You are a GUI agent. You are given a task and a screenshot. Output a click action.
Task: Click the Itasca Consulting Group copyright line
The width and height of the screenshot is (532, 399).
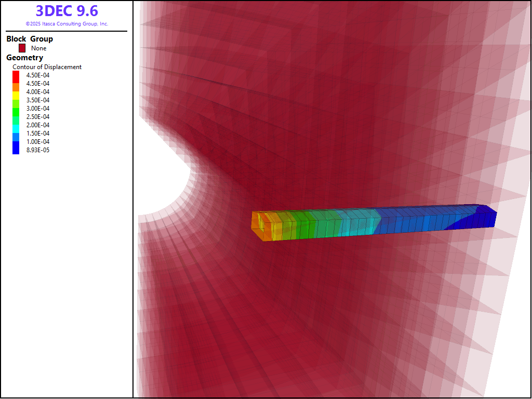[66, 24]
